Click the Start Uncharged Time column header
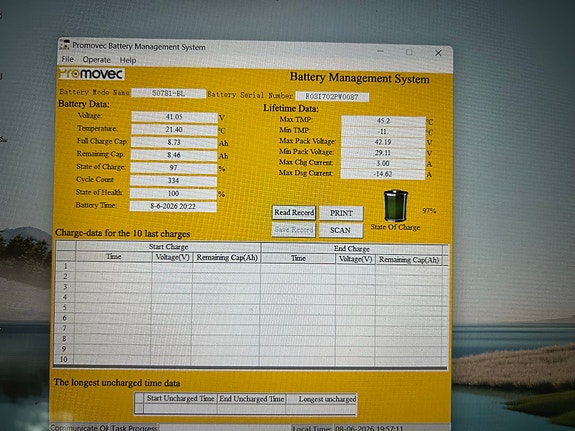Screen dimensions: 575x431 click(x=180, y=398)
